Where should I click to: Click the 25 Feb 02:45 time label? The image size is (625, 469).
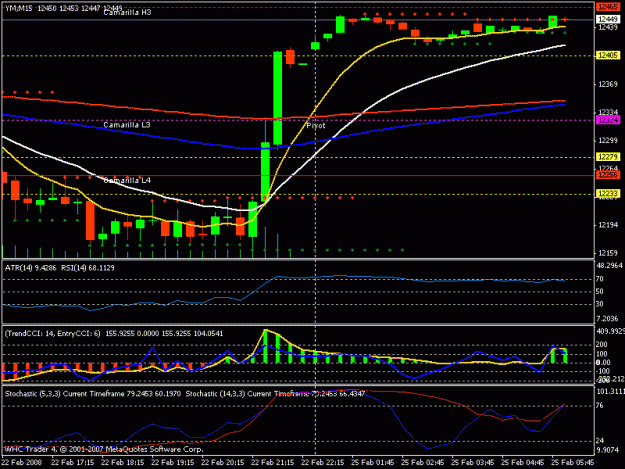[x=423, y=463]
